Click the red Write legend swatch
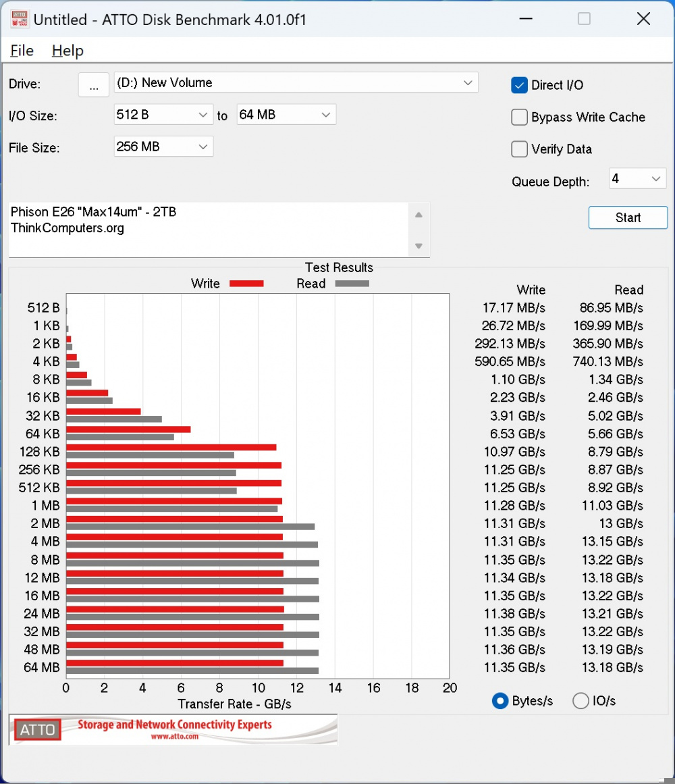Screen dimensions: 675x784 click(246, 284)
